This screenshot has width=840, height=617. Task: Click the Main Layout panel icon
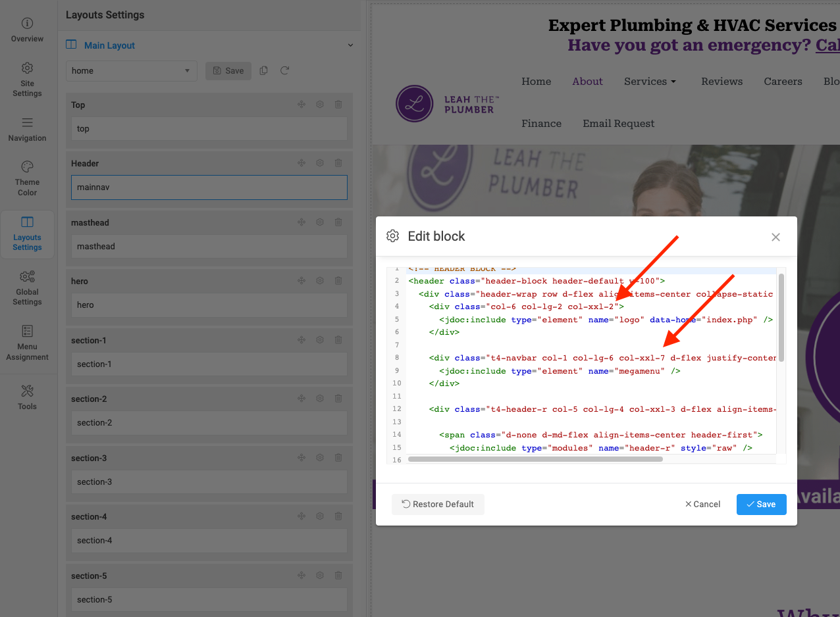(71, 45)
